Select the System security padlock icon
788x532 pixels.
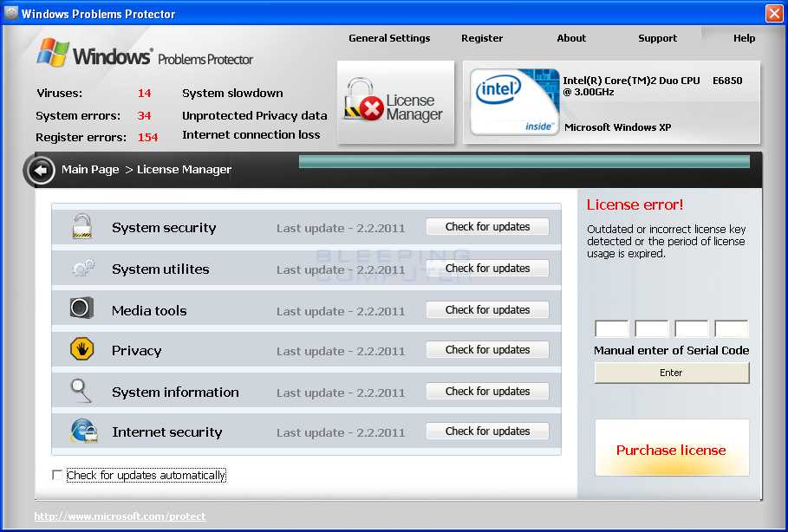coord(81,227)
